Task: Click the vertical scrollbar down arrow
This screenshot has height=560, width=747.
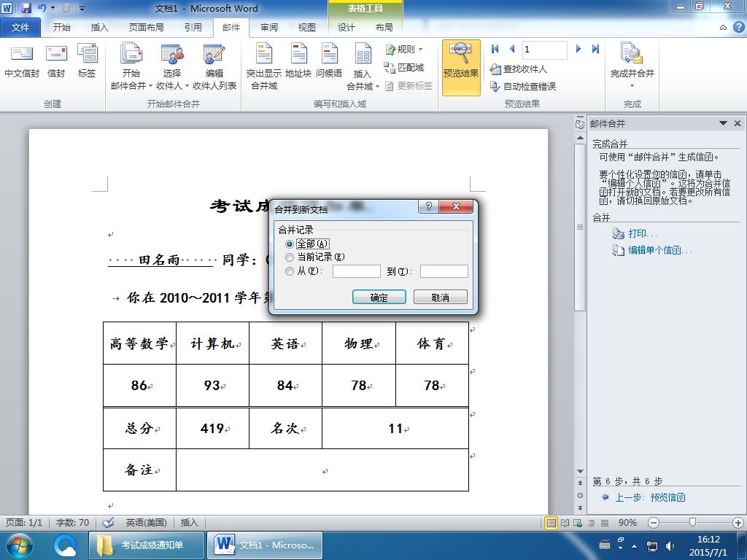Action: click(x=580, y=472)
